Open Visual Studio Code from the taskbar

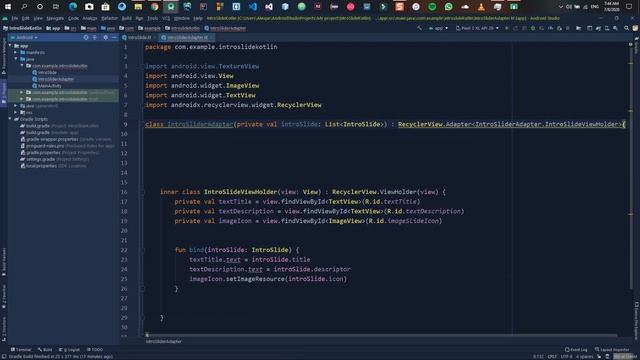(253, 7)
